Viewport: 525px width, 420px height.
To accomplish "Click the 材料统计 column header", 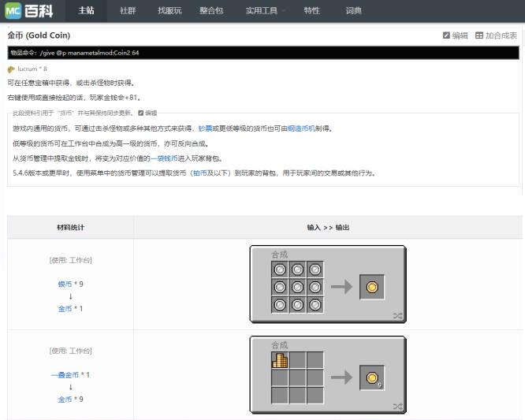I will [x=71, y=228].
